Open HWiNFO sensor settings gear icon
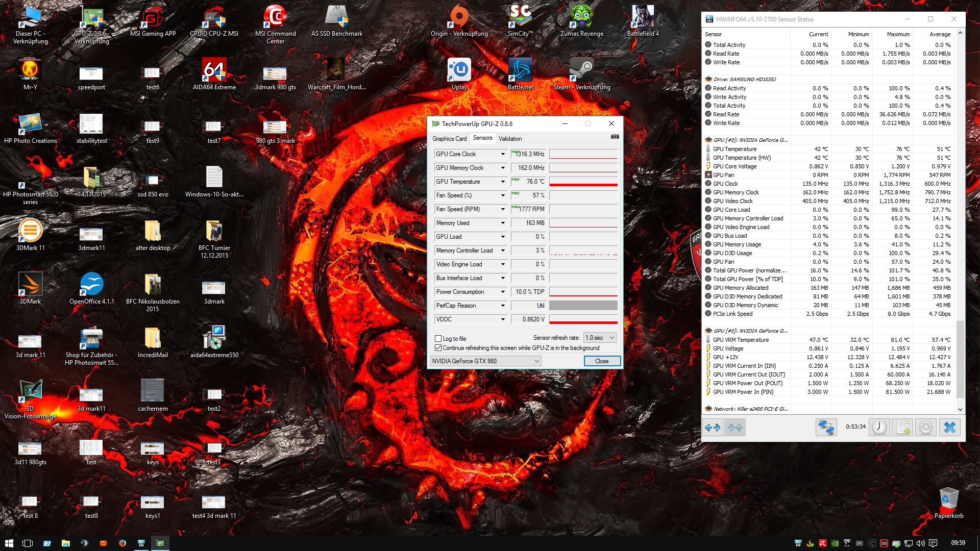 pyautogui.click(x=925, y=428)
